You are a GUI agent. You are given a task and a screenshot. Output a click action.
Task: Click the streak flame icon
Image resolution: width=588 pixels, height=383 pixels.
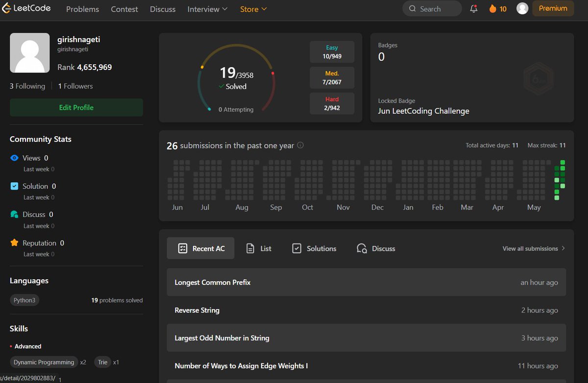[492, 8]
